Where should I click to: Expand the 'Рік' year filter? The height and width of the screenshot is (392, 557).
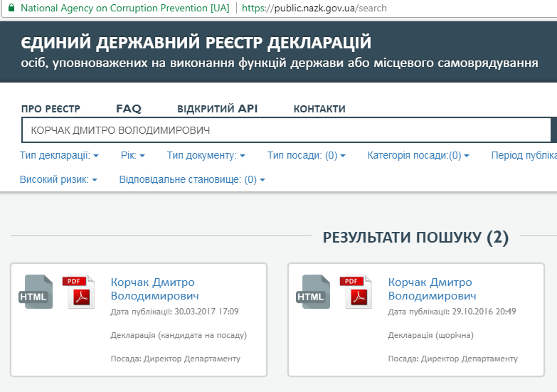tap(132, 155)
